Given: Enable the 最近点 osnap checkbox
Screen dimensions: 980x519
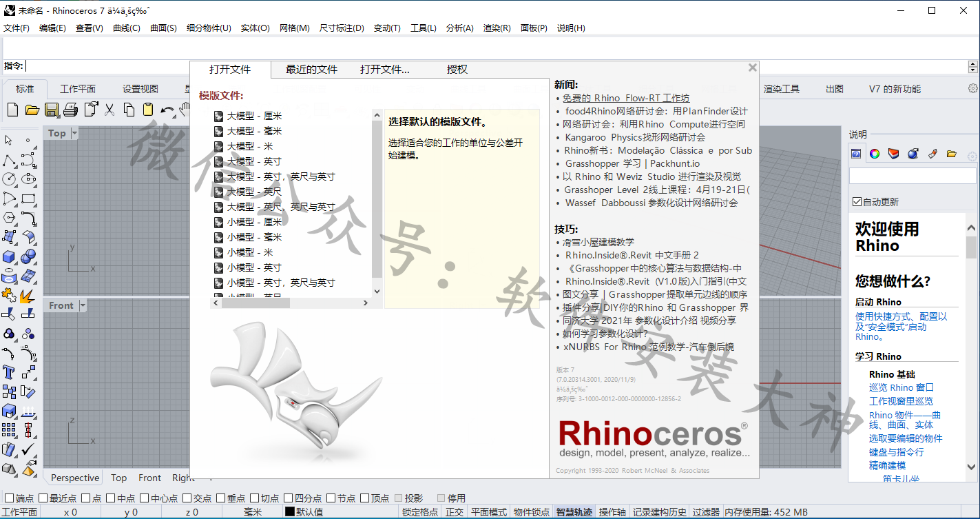Looking at the screenshot, I should tap(43, 498).
